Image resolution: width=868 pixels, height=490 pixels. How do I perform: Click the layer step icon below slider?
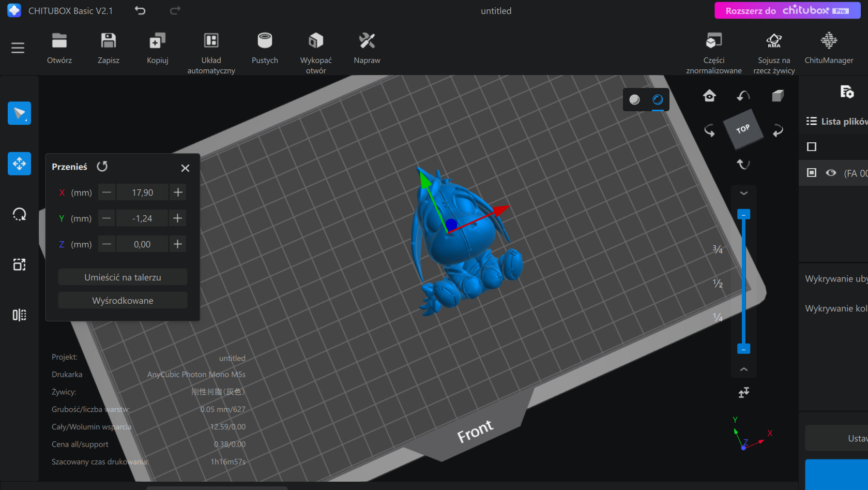tap(743, 393)
